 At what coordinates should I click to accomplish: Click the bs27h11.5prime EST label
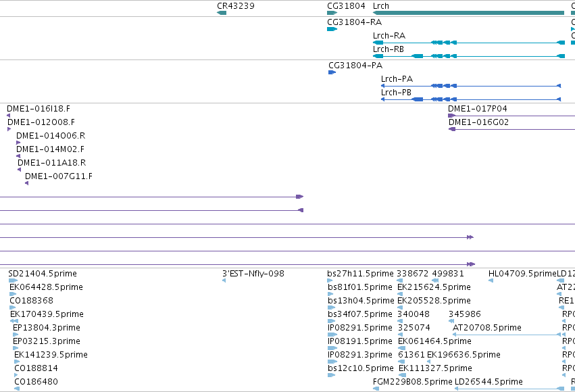point(360,274)
